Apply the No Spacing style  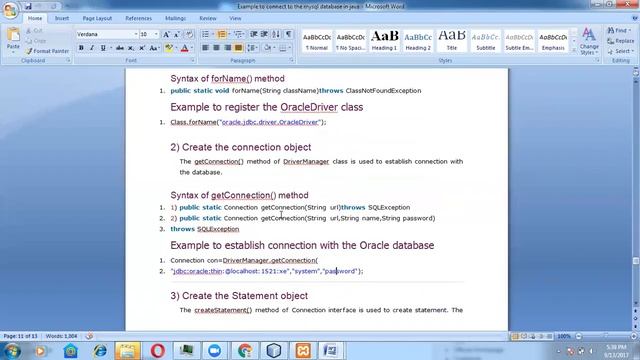pos(350,41)
